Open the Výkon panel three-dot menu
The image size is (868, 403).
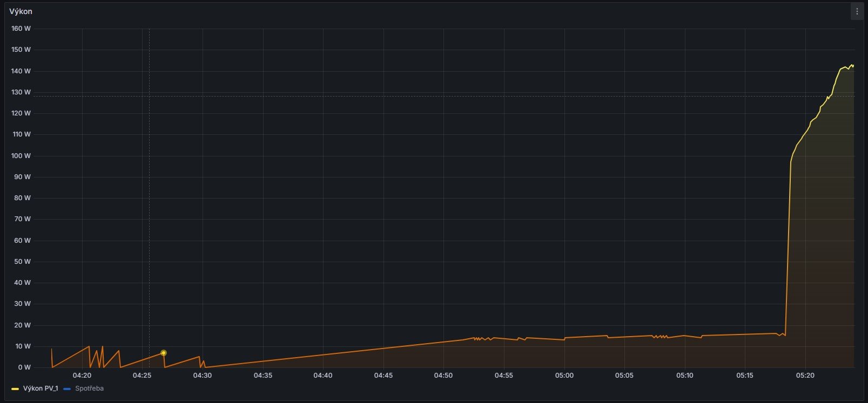[857, 11]
